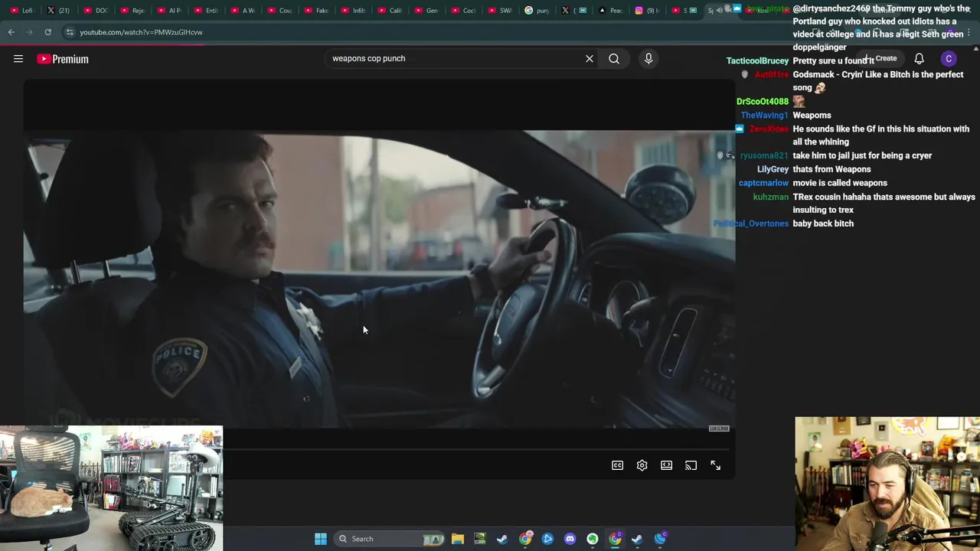Clear the search box with the X
The image size is (980, 551).
coord(590,58)
